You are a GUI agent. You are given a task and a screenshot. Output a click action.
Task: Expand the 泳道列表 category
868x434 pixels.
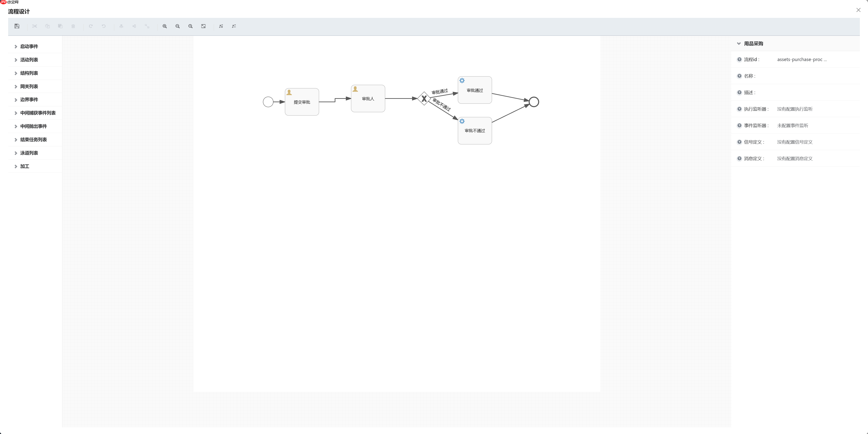pyautogui.click(x=29, y=153)
